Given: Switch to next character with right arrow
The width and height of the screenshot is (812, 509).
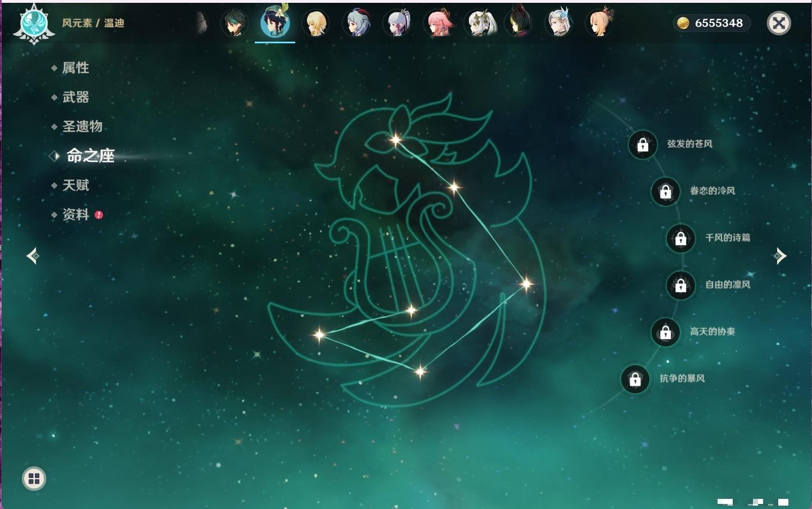Looking at the screenshot, I should 780,256.
